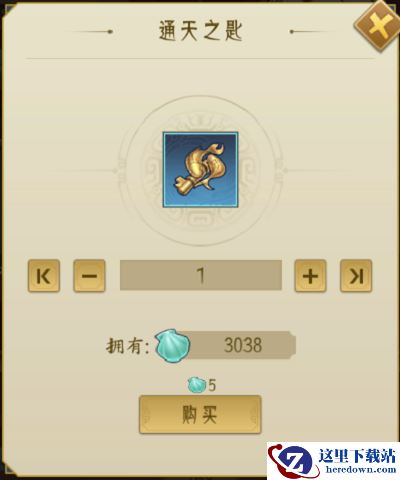Tap the small shell price icon
The width and height of the screenshot is (400, 480).
click(197, 385)
